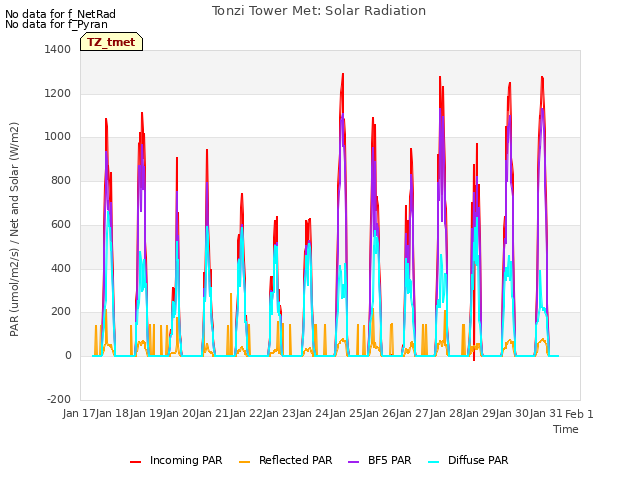Click the Jan 23 x-axis tick label
This screenshot has width=640, height=480.
pos(279,413)
